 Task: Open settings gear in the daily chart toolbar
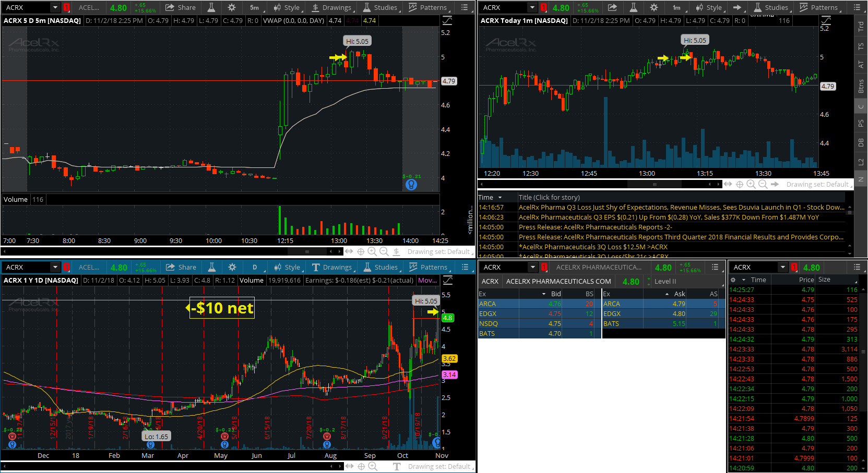point(232,267)
